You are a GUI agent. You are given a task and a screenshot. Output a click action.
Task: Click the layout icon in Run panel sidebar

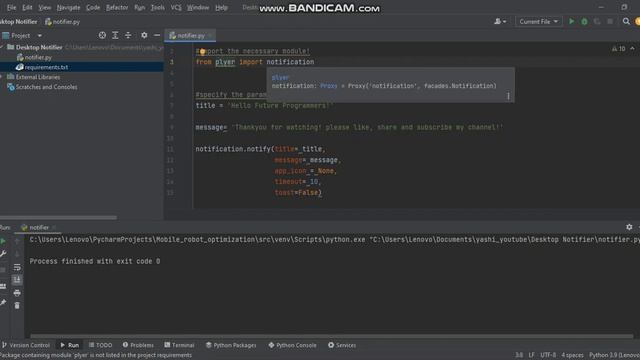click(3, 286)
